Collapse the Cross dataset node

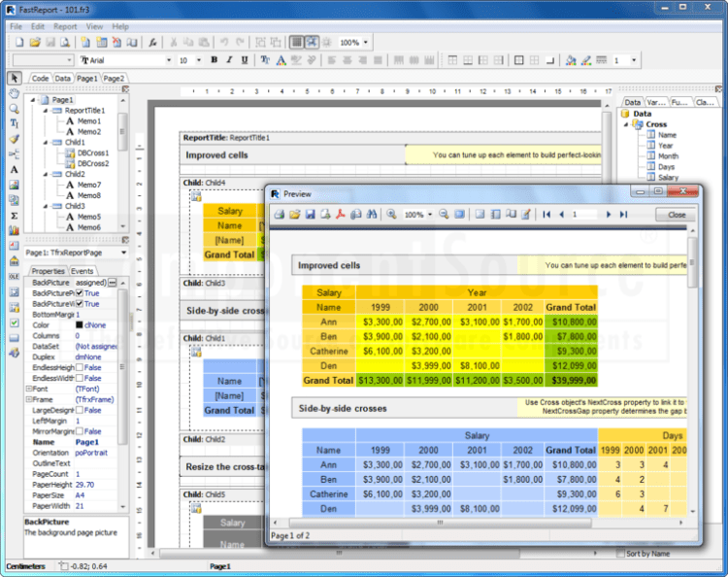pos(626,124)
